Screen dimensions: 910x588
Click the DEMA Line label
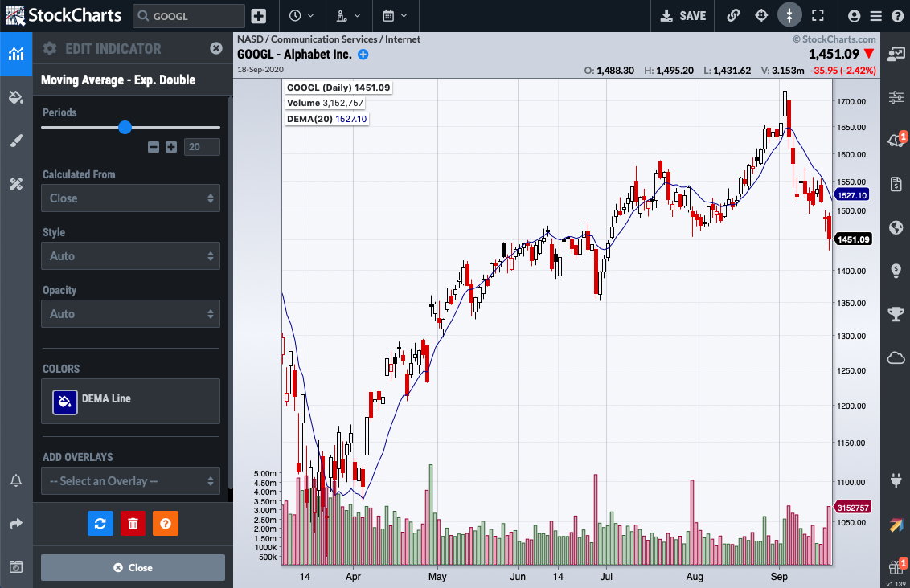tap(106, 399)
